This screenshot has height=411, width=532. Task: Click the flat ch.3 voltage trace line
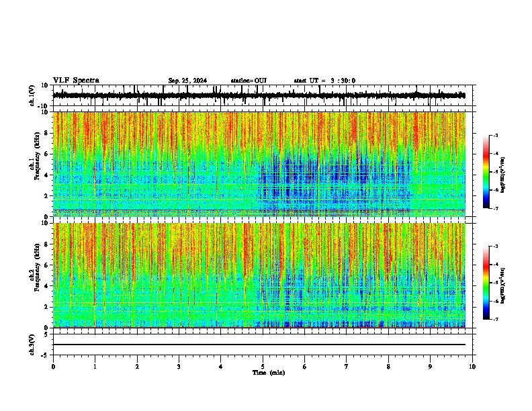pyautogui.click(x=259, y=345)
